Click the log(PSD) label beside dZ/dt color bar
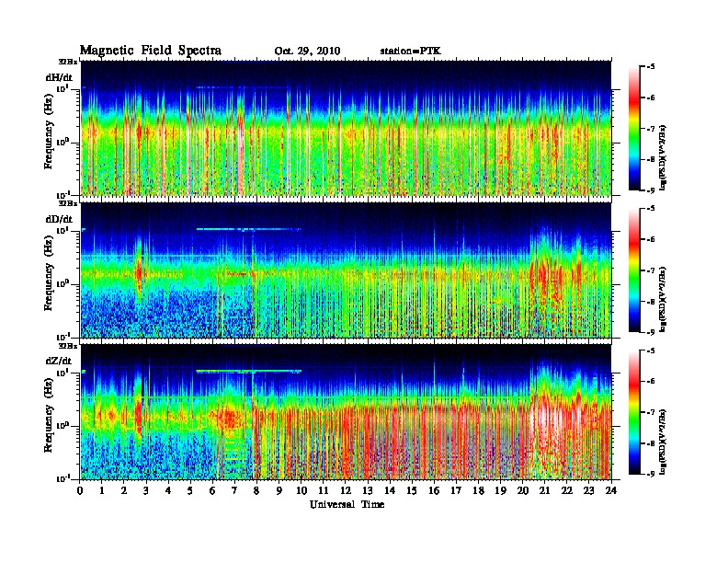728x563 pixels. tap(664, 442)
